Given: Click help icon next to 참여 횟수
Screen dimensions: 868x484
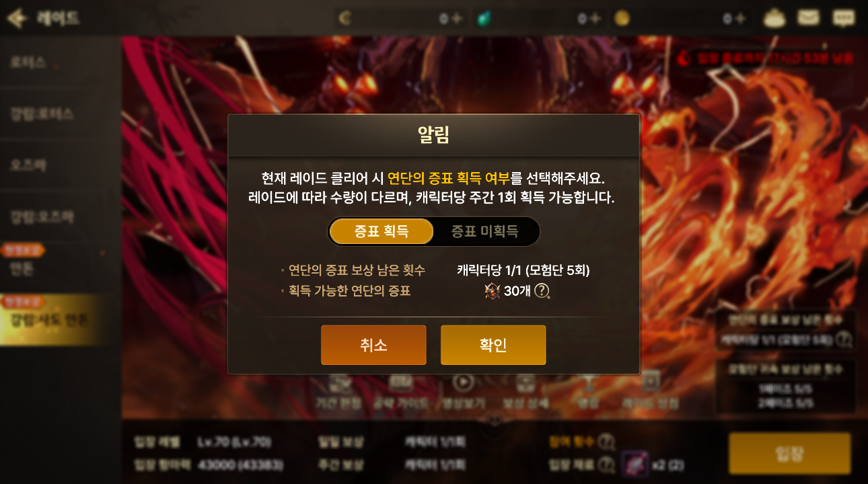Looking at the screenshot, I should point(606,442).
